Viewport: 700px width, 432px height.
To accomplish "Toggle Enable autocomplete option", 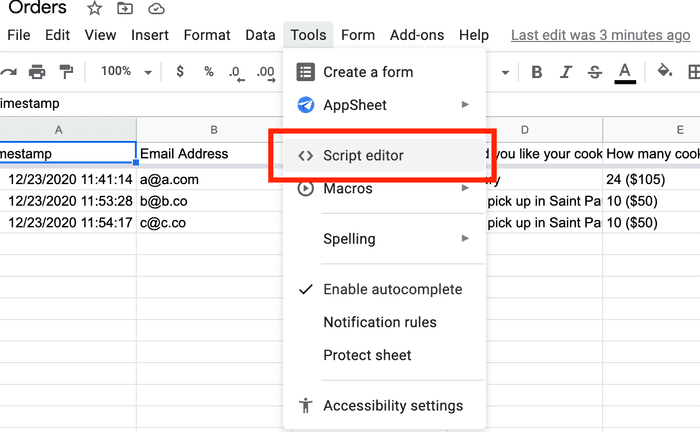I will [392, 289].
